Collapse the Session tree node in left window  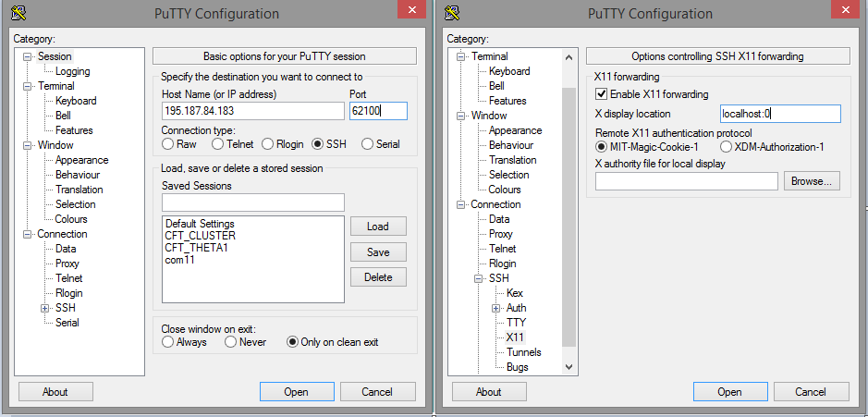27,56
